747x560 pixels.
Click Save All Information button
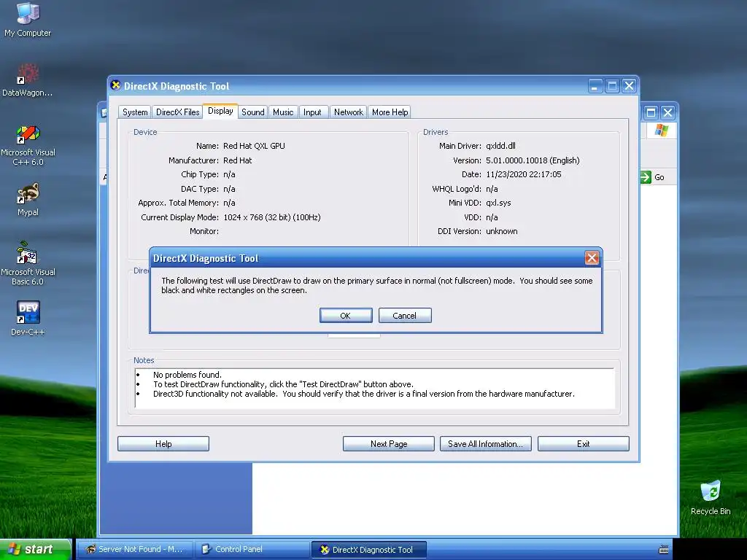tap(485, 444)
